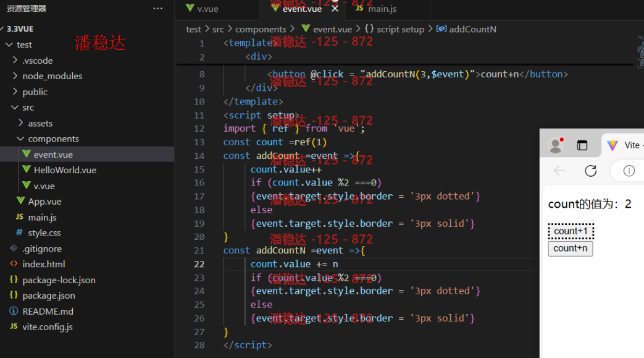
Task: Click the Vue icon beside event.vue in tree
Action: (x=27, y=154)
